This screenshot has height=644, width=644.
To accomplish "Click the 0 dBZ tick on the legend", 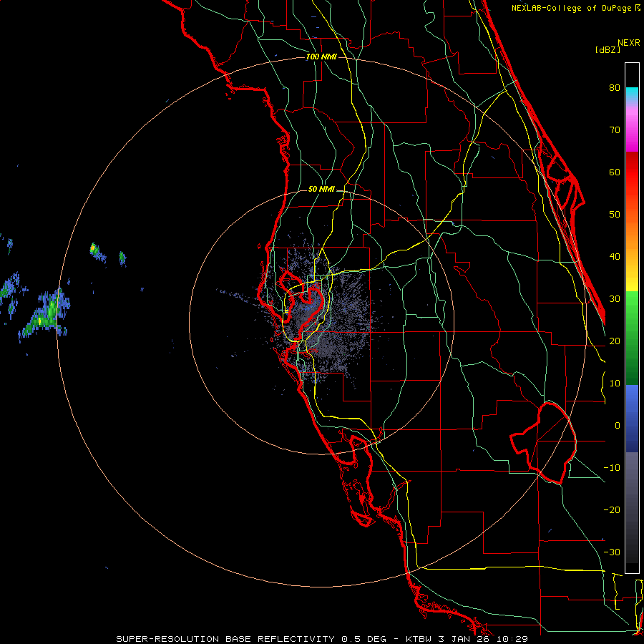I will tap(618, 426).
